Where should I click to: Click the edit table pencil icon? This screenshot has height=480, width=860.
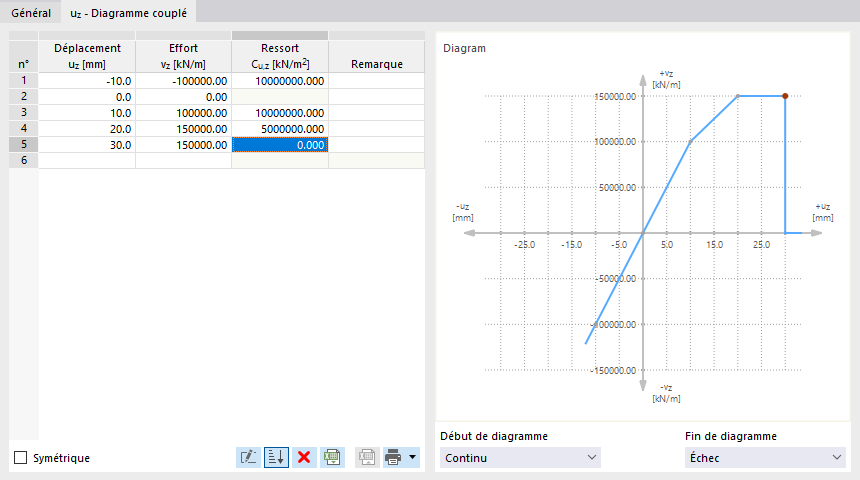tap(248, 457)
